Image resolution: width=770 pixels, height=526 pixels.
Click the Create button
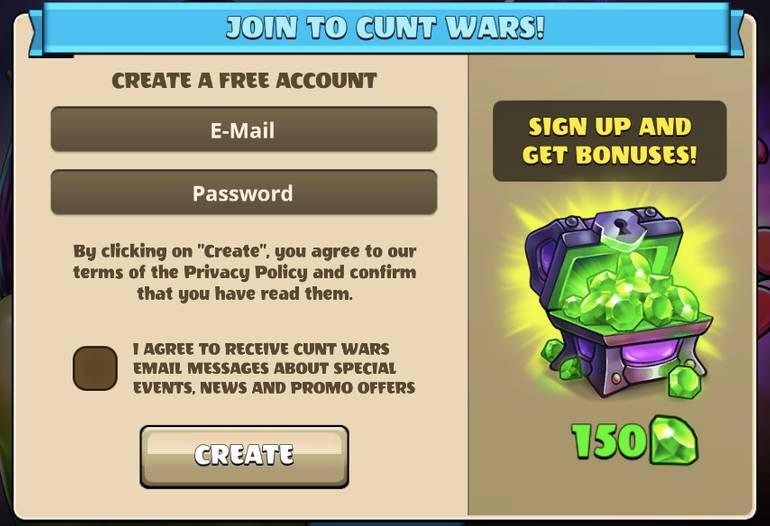[244, 456]
